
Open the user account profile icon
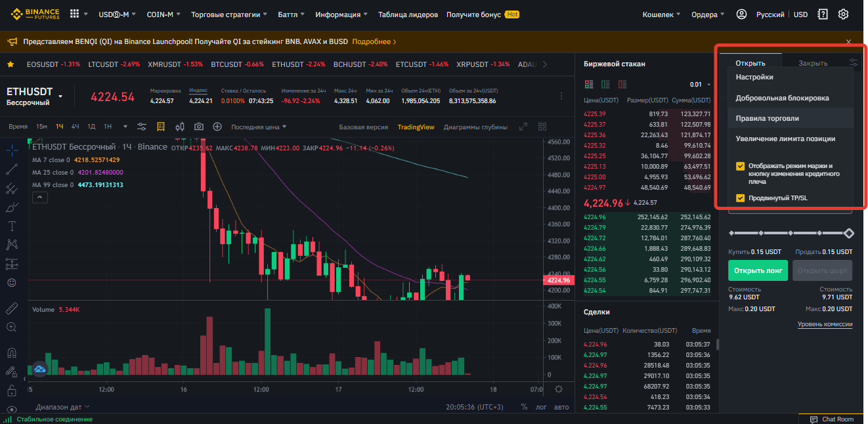pyautogui.click(x=742, y=14)
